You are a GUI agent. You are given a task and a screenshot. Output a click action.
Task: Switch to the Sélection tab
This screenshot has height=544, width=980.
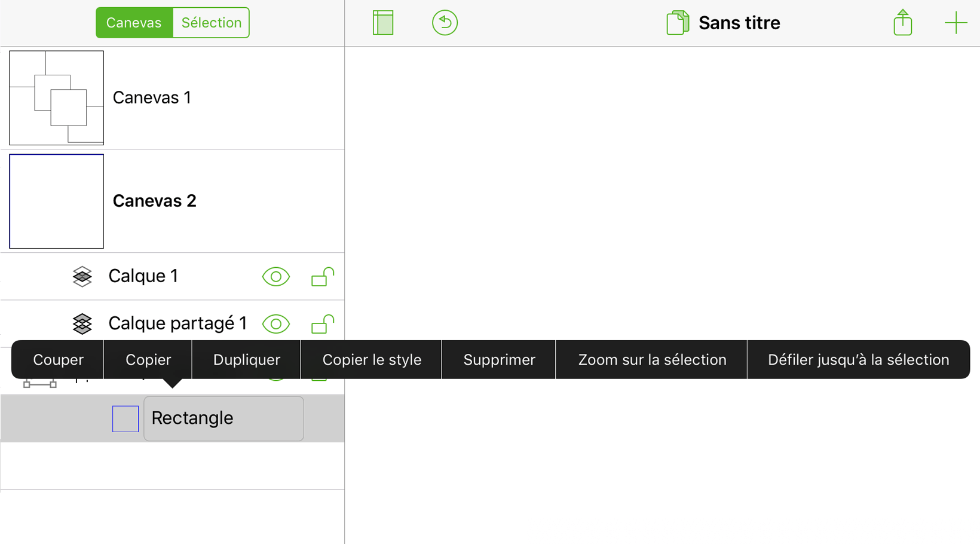[211, 23]
